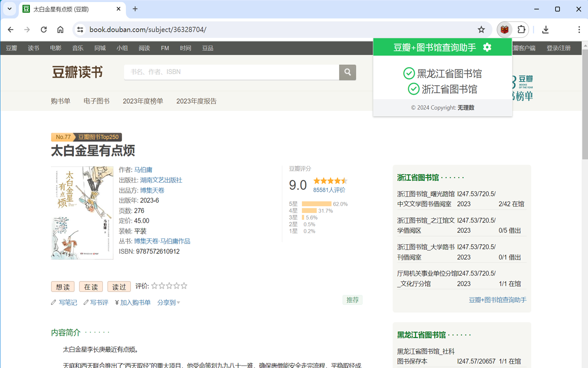The image size is (588, 368).
Task: Open the Chrome three-dot menu
Action: coord(579,29)
